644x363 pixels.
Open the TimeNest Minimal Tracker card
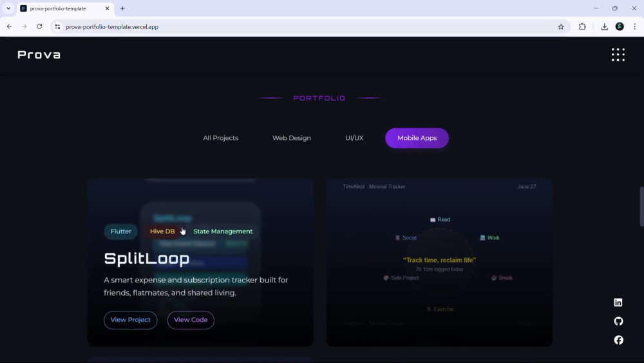pyautogui.click(x=439, y=262)
